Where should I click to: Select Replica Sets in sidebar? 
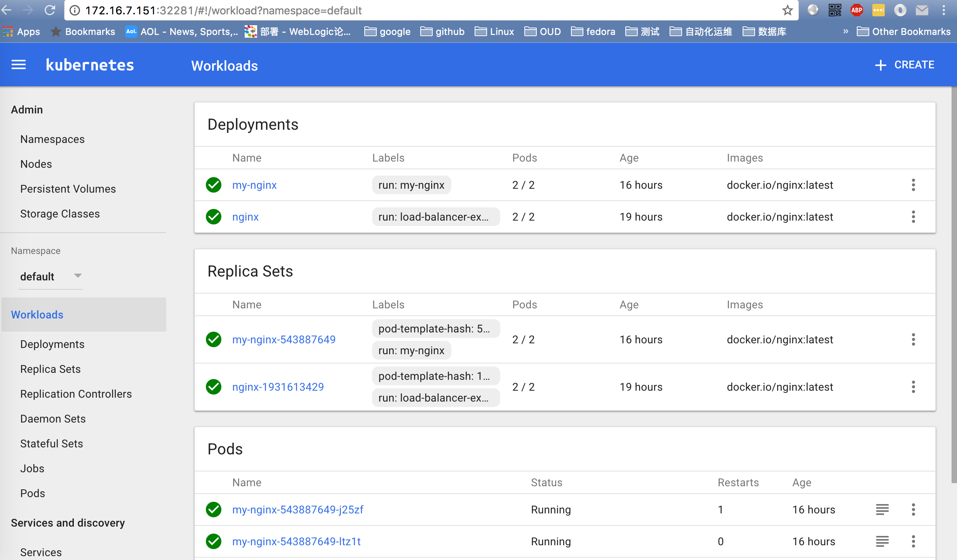(x=50, y=369)
